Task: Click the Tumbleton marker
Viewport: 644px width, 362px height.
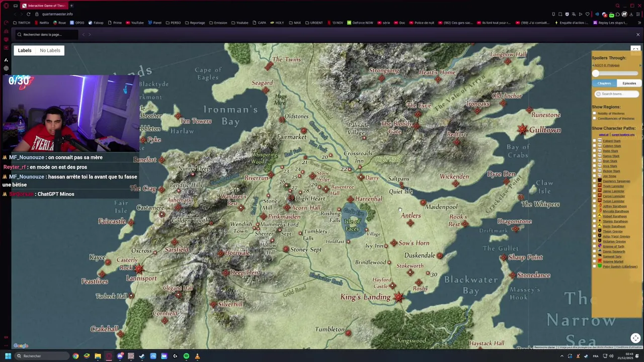Action: click(x=348, y=332)
